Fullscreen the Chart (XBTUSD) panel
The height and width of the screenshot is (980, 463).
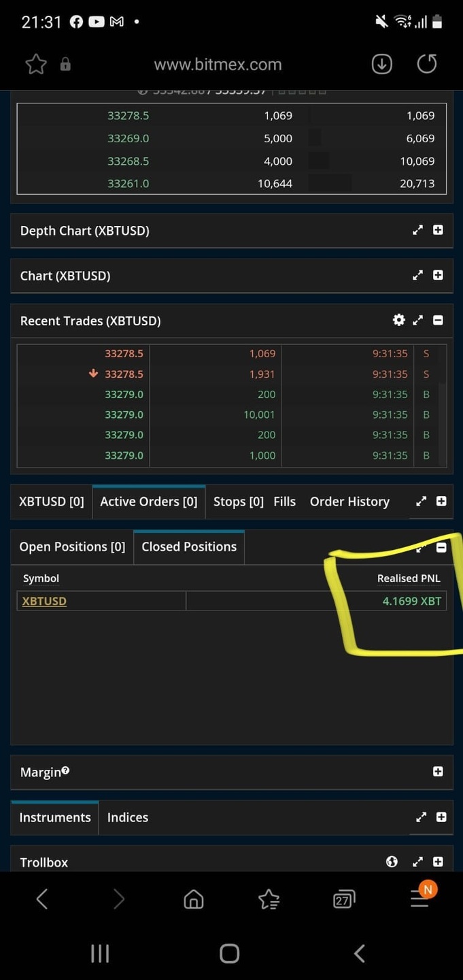[418, 275]
